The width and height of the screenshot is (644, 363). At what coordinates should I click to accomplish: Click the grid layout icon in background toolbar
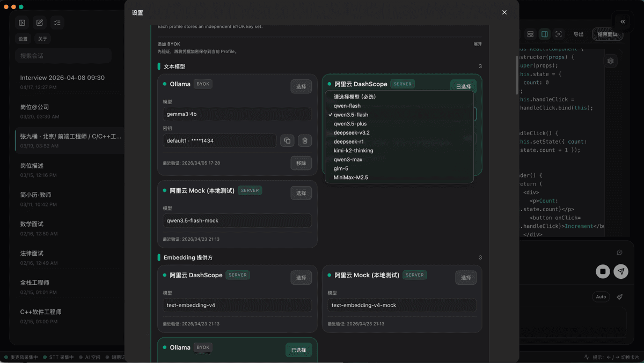pos(530,34)
